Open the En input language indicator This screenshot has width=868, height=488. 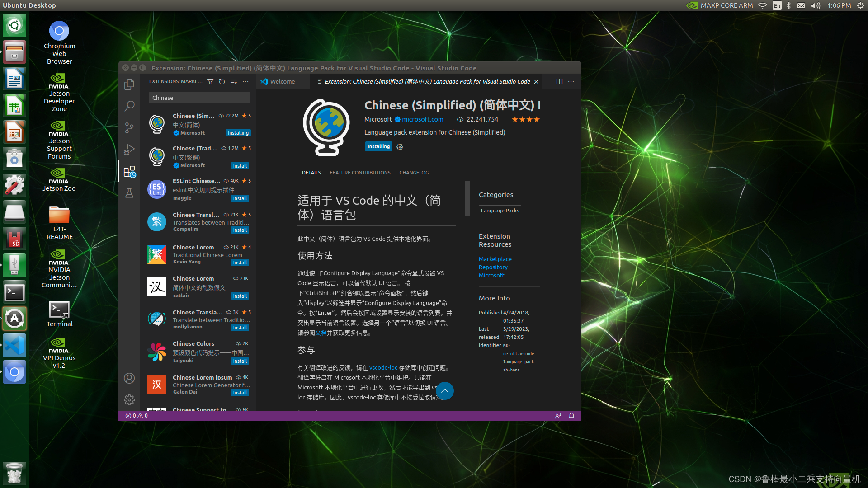[x=777, y=5]
